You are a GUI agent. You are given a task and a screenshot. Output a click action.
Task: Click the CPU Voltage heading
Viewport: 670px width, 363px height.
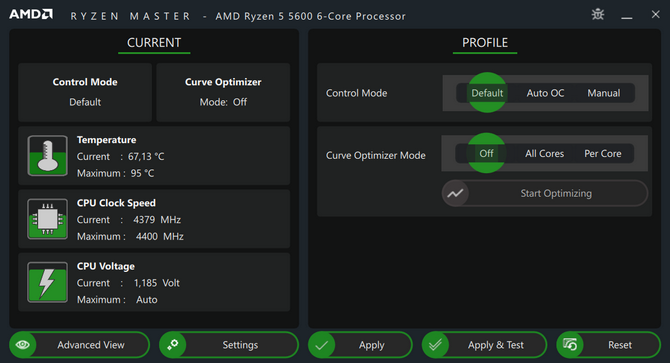pyautogui.click(x=106, y=266)
